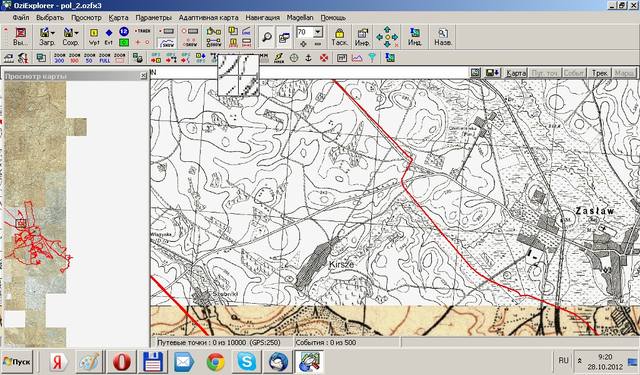Launch Skype from the taskbar
640x375 pixels.
coord(247,361)
